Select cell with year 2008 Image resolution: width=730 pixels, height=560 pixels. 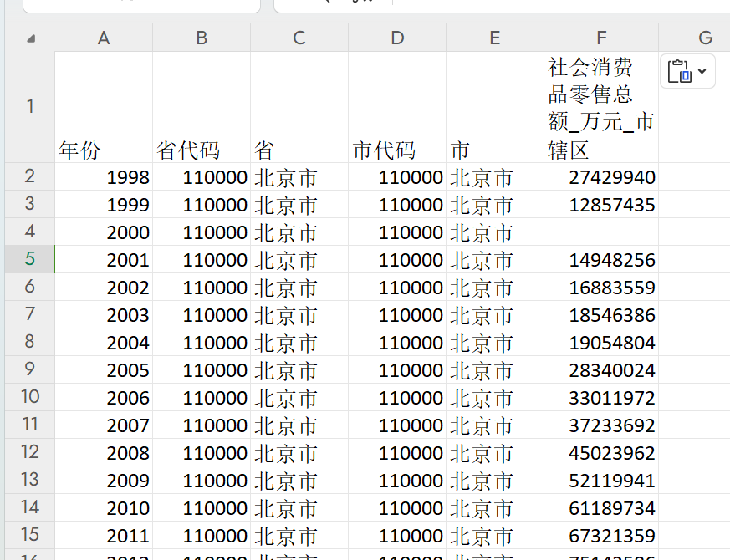coord(104,452)
